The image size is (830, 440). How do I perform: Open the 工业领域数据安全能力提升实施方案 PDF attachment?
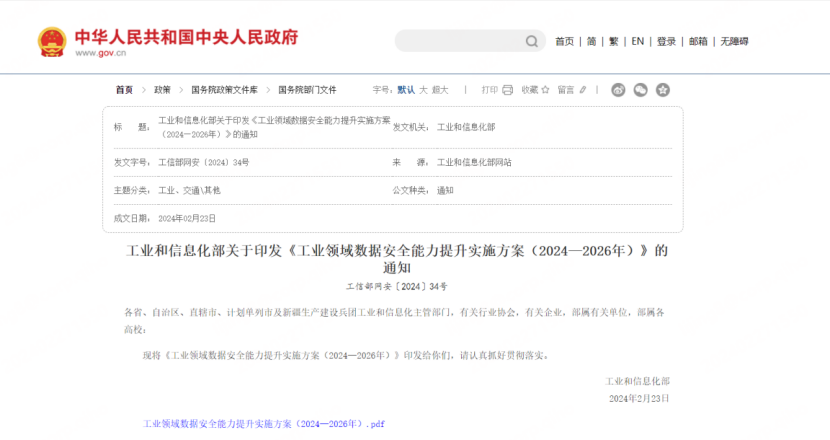coord(264,424)
